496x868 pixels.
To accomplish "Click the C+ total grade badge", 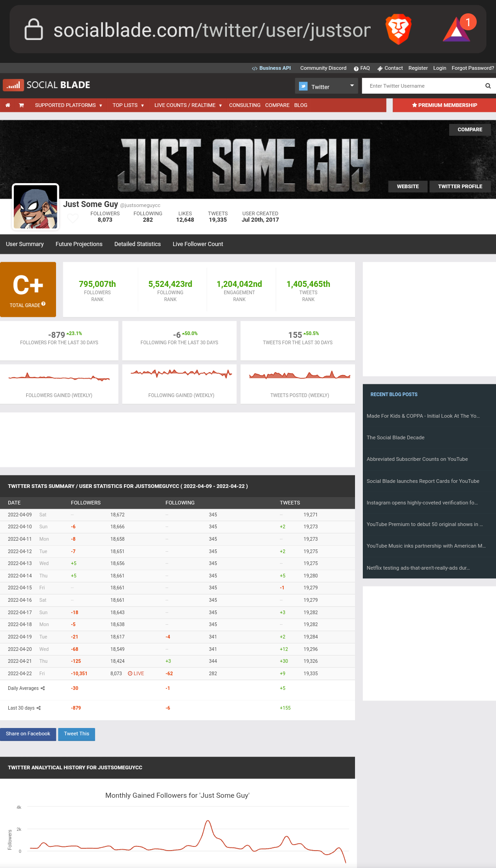I will point(28,290).
